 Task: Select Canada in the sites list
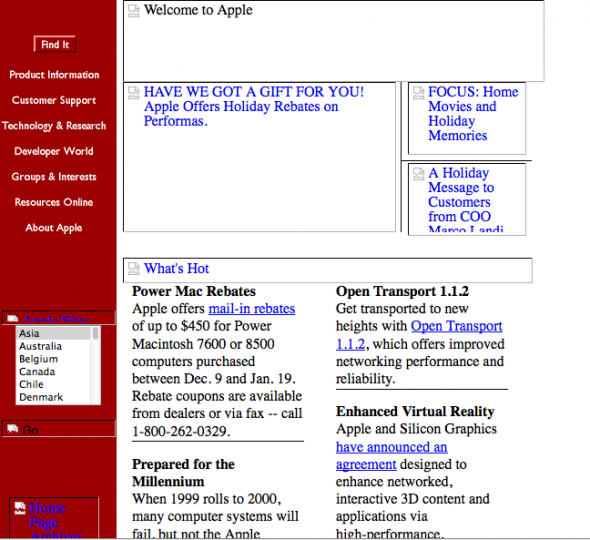pos(53,372)
